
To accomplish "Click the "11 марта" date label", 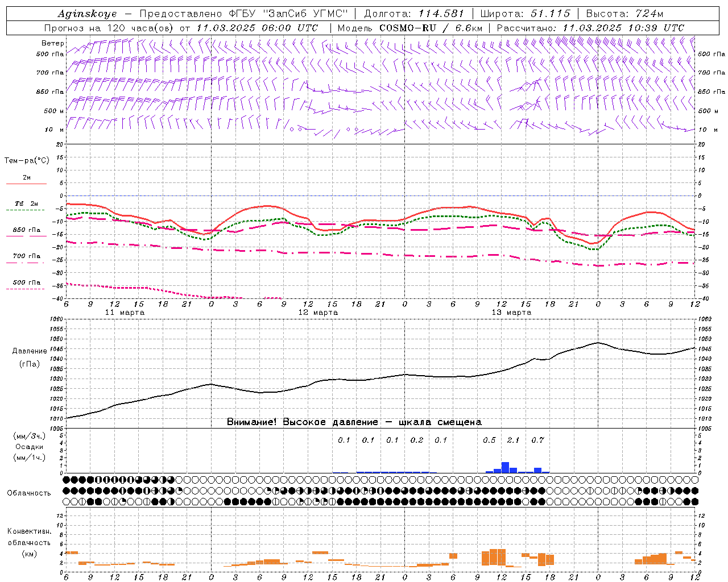I will coord(125,313).
